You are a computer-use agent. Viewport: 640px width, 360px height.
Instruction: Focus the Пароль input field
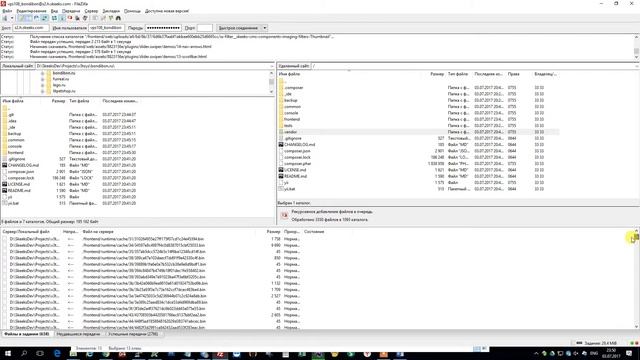coord(163,28)
